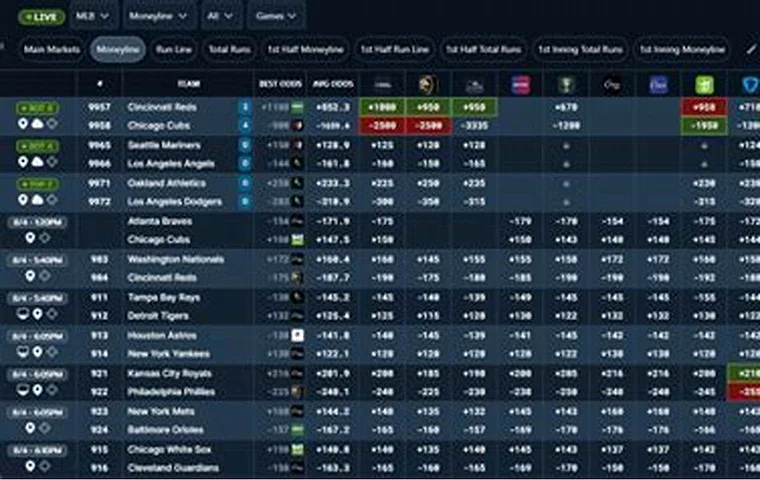Click the location pin for the Reds–Cubs live game
The height and width of the screenshot is (480, 760).
coord(23,124)
